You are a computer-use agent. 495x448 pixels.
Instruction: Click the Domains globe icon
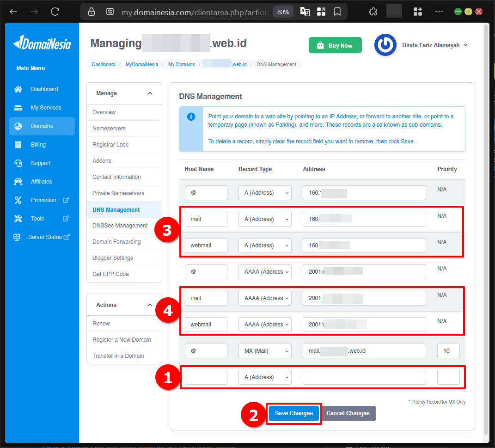coord(18,126)
